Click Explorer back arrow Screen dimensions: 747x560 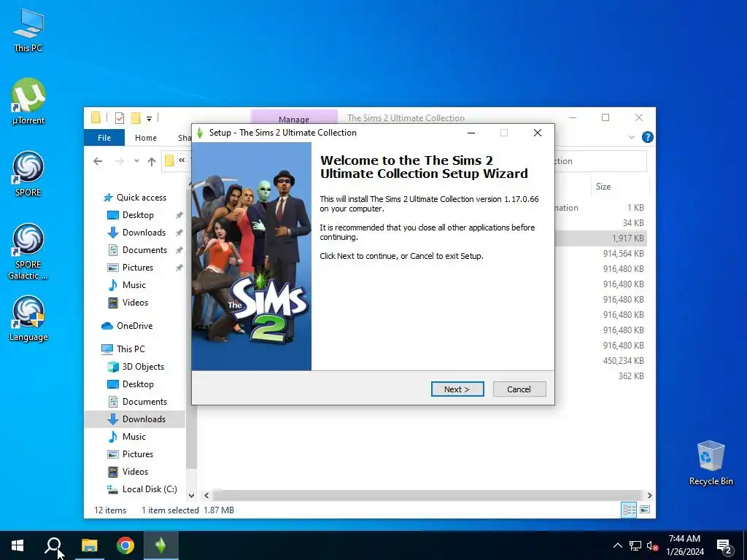click(x=98, y=161)
